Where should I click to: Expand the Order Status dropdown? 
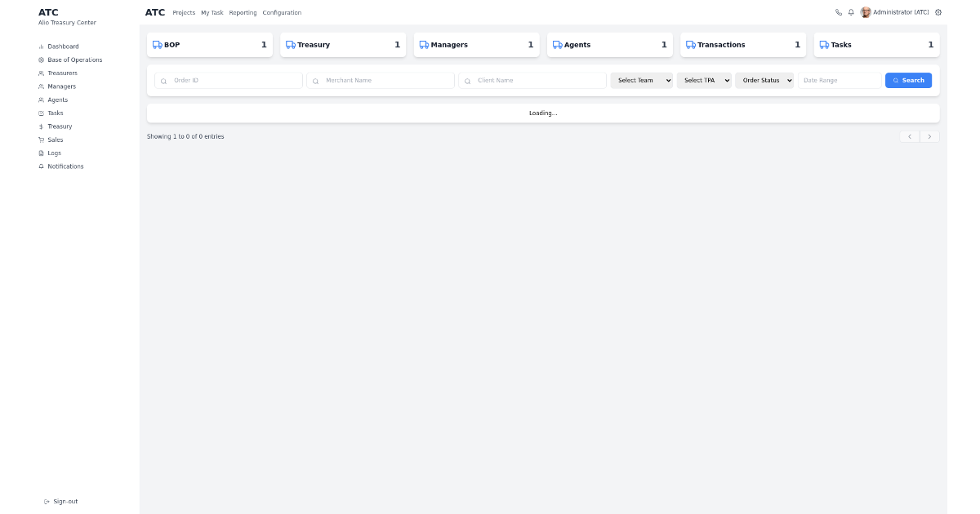pyautogui.click(x=764, y=80)
